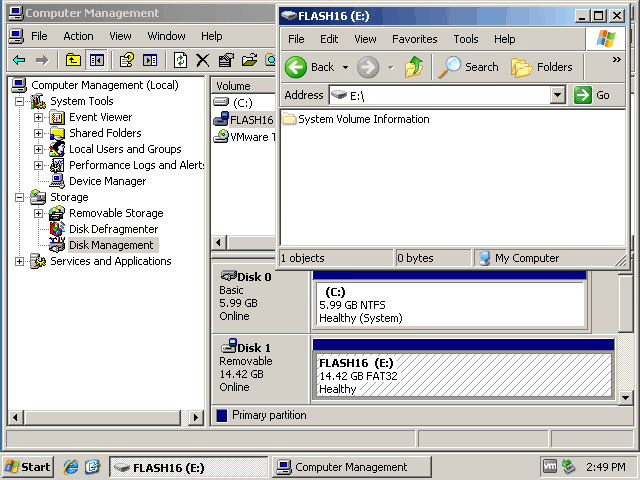Select Computer Management (Local) root node
640x480 pixels.
pyautogui.click(x=104, y=85)
